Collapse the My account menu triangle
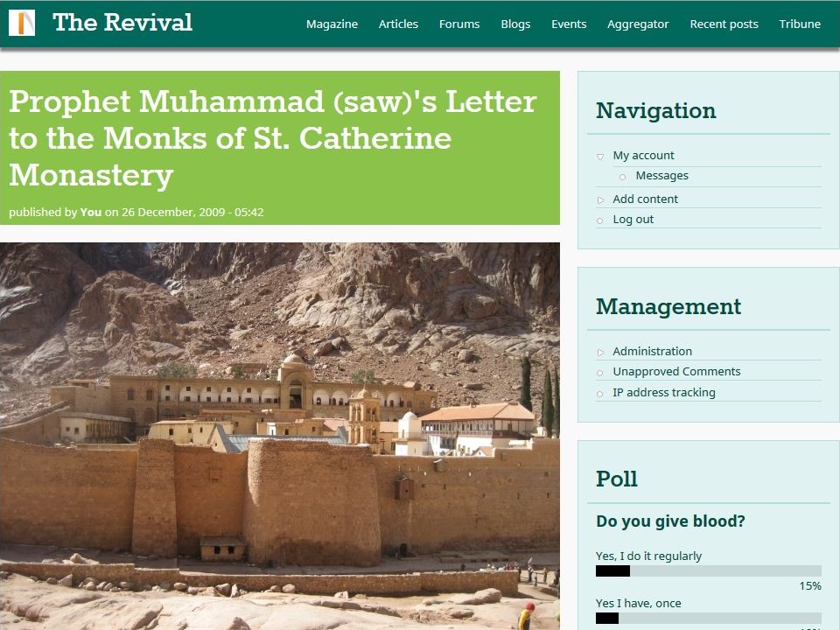840x630 pixels. tap(600, 157)
